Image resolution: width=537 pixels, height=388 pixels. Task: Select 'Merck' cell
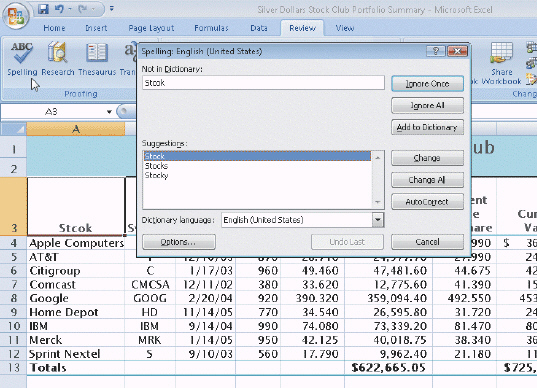(76, 340)
